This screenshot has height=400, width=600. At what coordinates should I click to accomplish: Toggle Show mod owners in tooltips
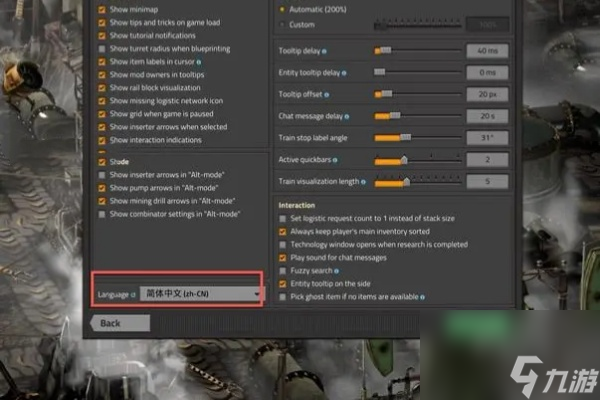(102, 75)
